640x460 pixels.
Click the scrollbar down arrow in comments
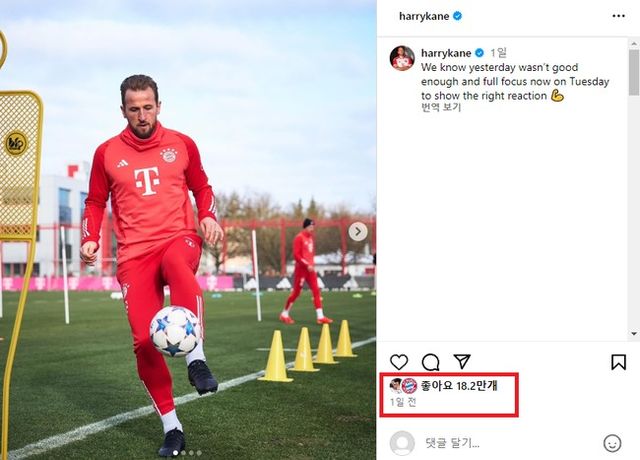coord(633,333)
